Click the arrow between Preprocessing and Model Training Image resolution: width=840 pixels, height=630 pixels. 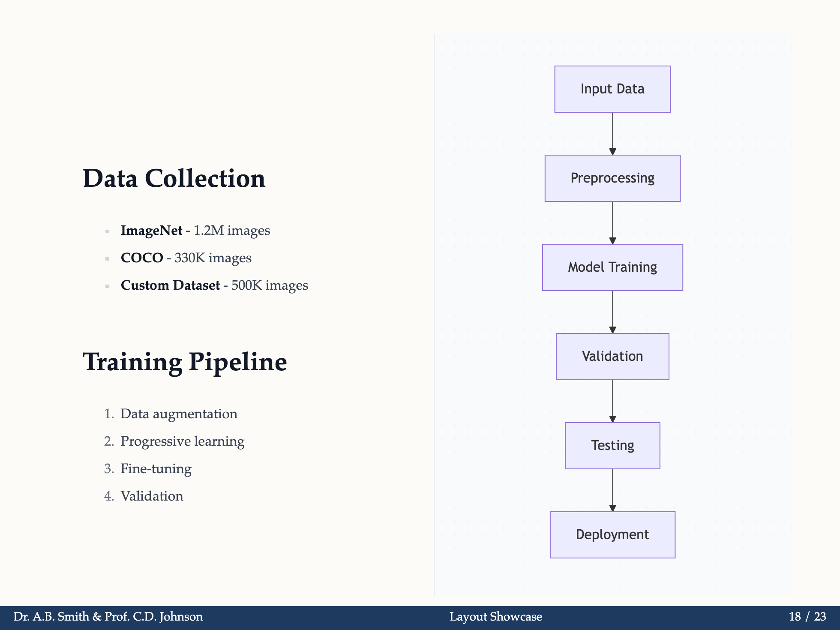pos(612,222)
